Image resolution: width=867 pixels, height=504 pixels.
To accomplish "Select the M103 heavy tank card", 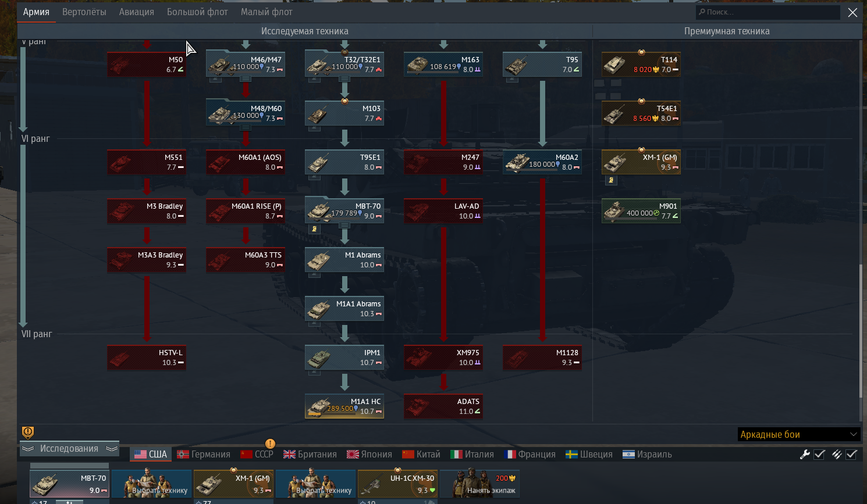I will pyautogui.click(x=344, y=113).
